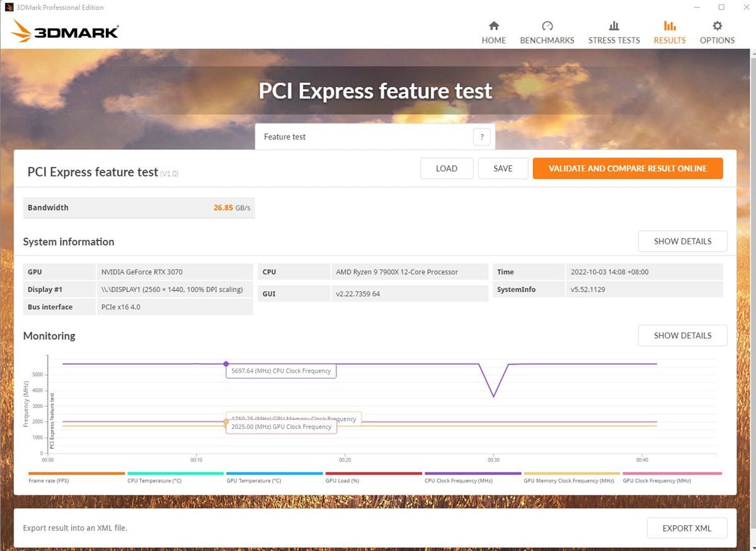Open the STRESS TESTS section

(x=614, y=33)
